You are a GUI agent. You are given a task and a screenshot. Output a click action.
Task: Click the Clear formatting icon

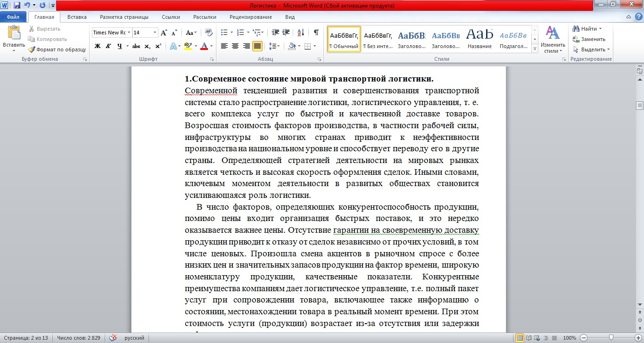(x=209, y=33)
